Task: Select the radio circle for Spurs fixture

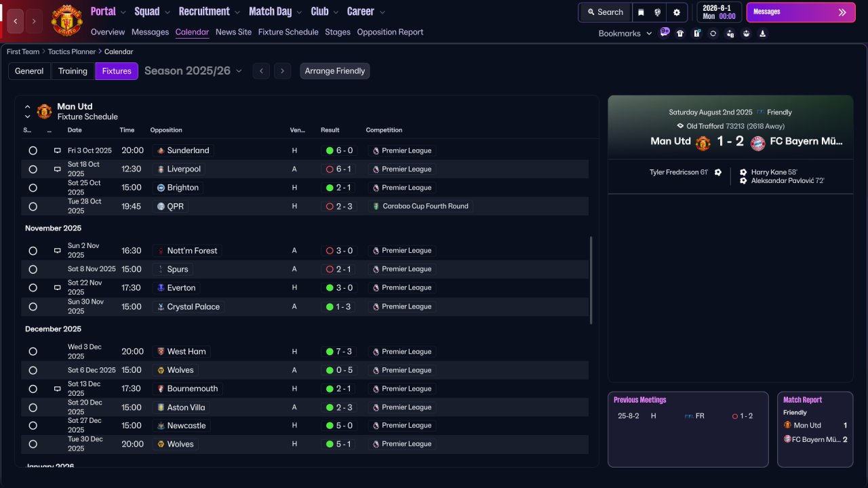Action: 33,269
